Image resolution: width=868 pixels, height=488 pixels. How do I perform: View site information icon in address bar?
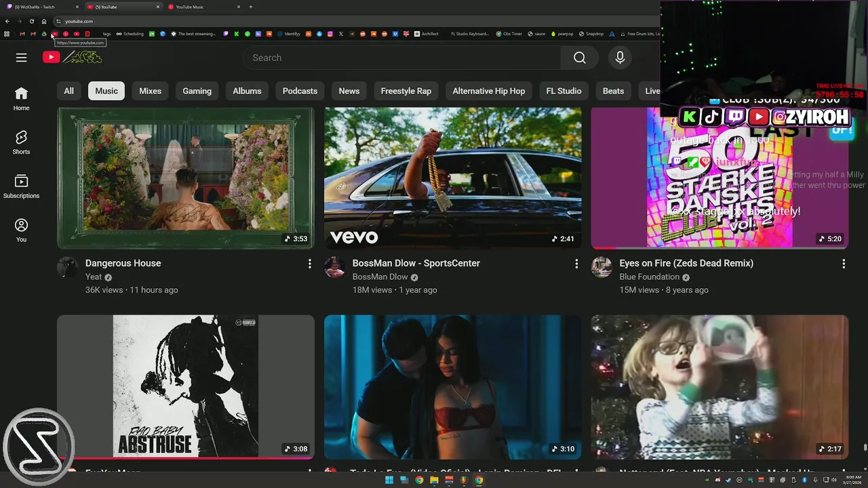click(x=58, y=21)
